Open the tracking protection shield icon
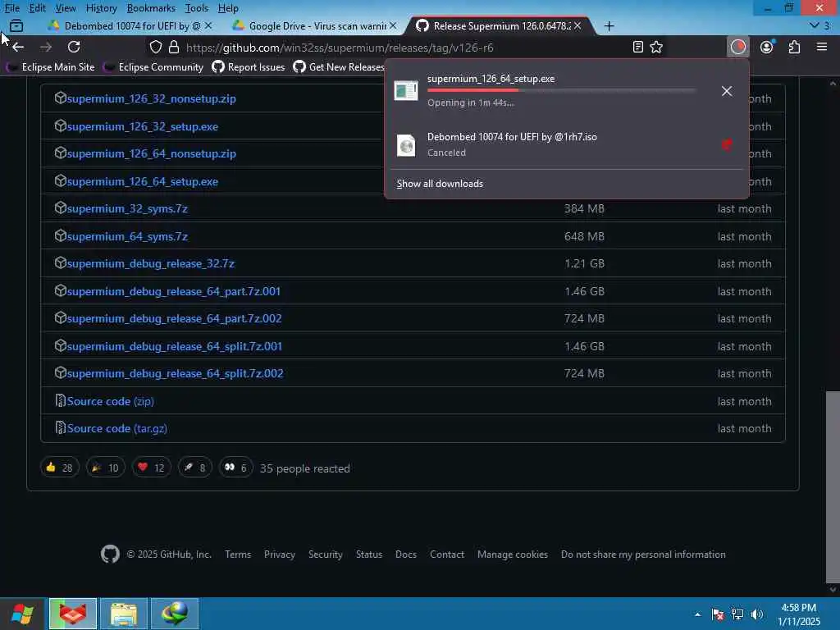840x630 pixels. click(x=155, y=47)
